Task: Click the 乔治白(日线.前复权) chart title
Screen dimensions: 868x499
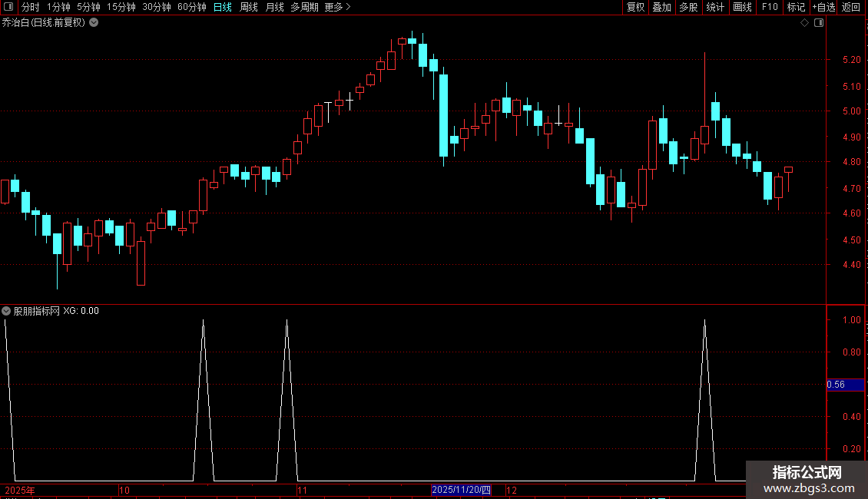Action: tap(44, 23)
